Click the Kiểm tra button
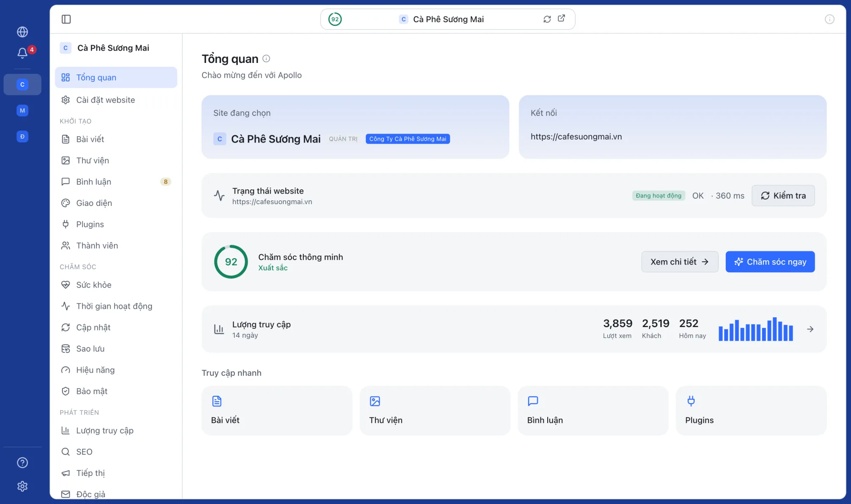 pos(783,196)
